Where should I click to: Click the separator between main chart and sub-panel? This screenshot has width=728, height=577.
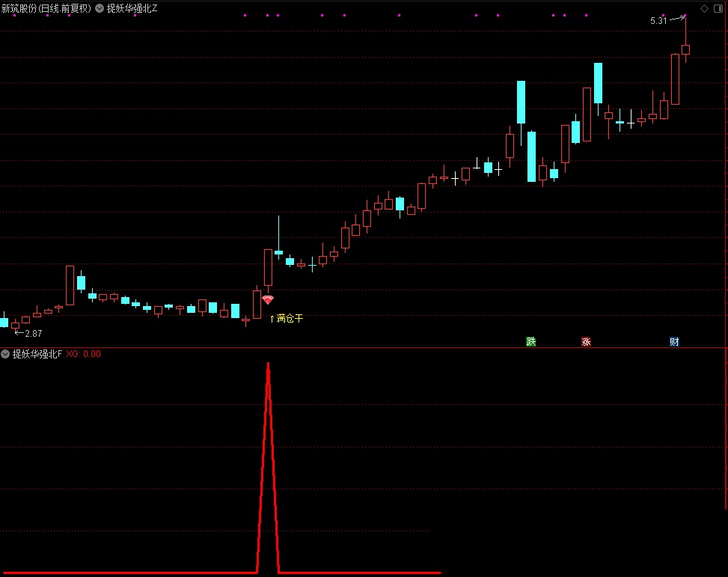(364, 348)
